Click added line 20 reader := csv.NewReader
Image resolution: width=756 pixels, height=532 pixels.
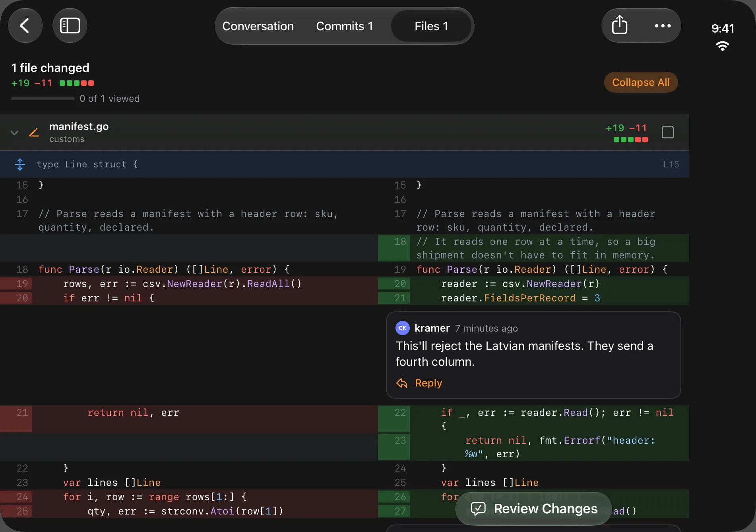click(533, 283)
